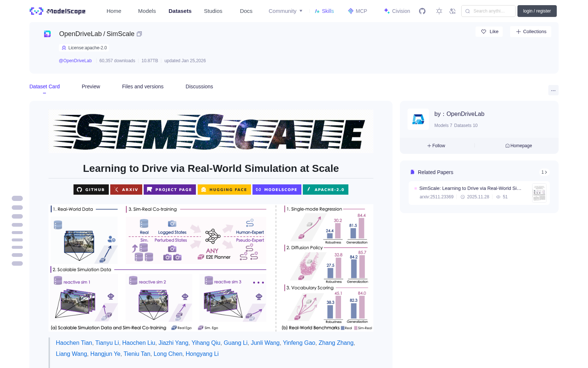Click author link Tianyu Li
Image resolution: width=588 pixels, height=368 pixels.
pos(107,343)
